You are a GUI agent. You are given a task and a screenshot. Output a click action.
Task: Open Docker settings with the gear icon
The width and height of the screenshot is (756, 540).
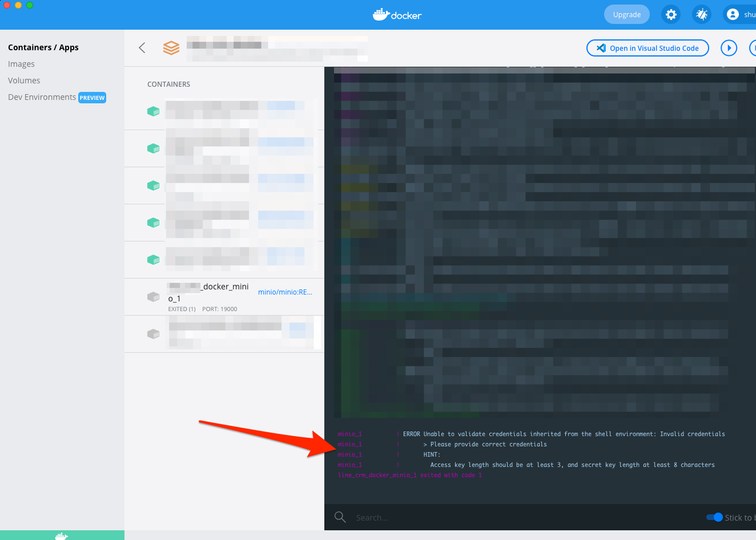pyautogui.click(x=670, y=14)
